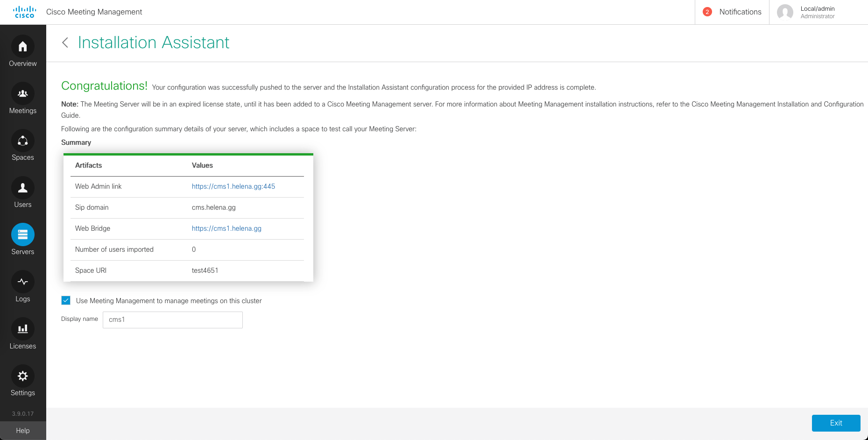This screenshot has width=868, height=440.
Task: Select the Users sidebar icon
Action: point(22,188)
